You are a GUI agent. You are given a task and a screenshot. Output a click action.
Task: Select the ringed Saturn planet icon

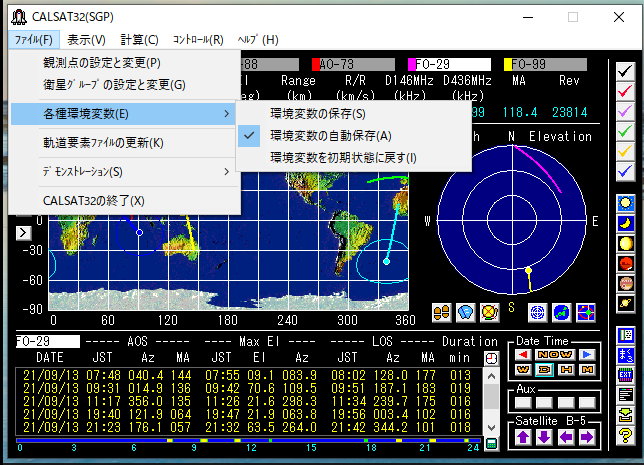point(626,303)
